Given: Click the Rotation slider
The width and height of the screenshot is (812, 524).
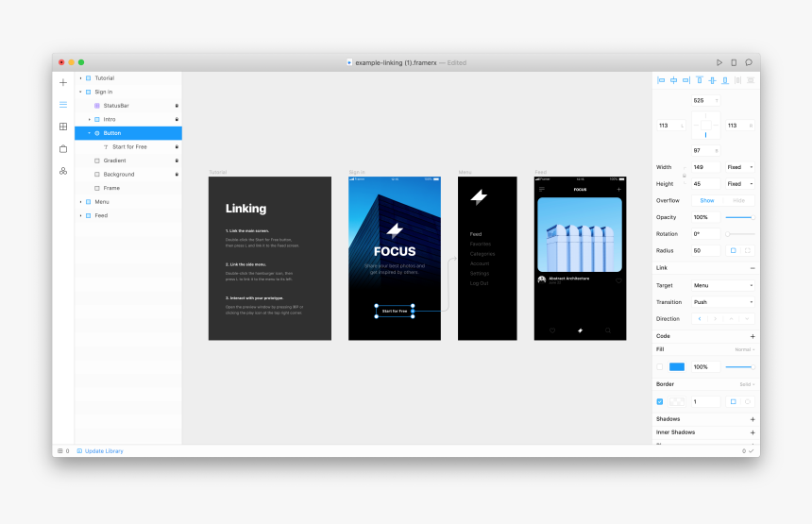Looking at the screenshot, I should (740, 234).
